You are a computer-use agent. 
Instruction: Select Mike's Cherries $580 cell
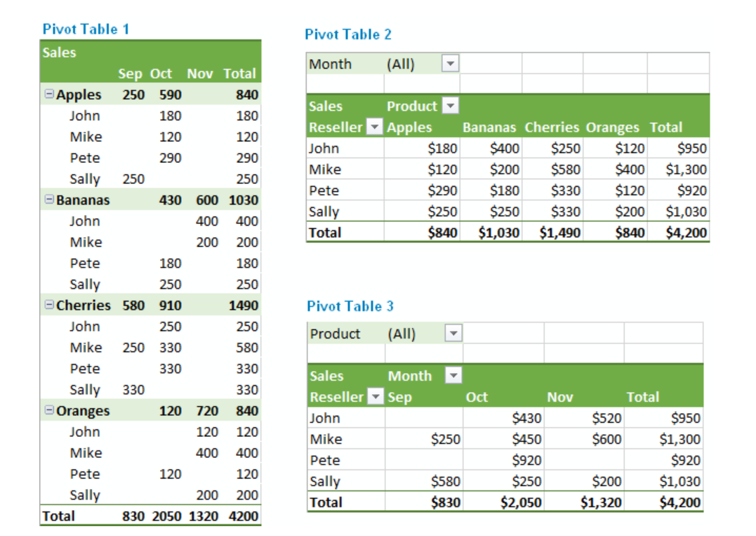[565, 169]
